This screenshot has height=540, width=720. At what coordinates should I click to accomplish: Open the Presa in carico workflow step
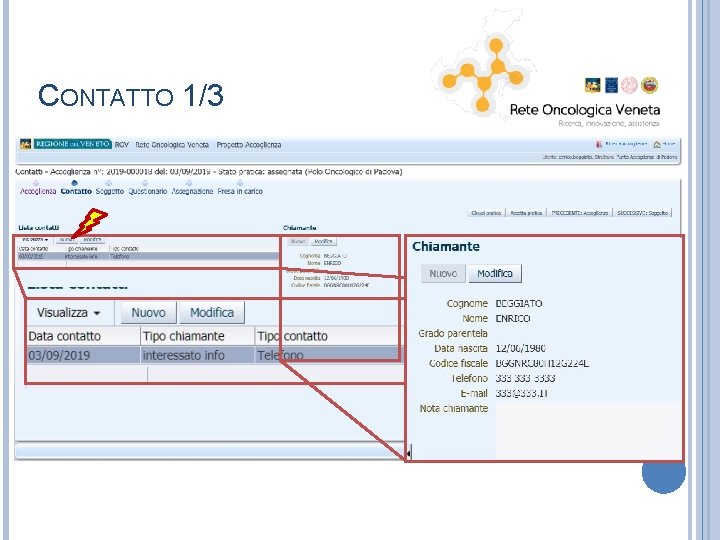tap(240, 191)
